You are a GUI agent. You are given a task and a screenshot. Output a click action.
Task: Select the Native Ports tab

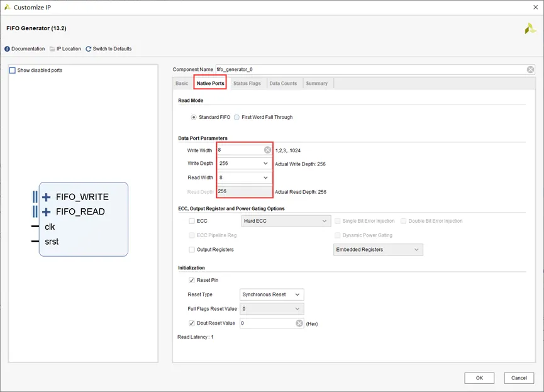click(210, 83)
